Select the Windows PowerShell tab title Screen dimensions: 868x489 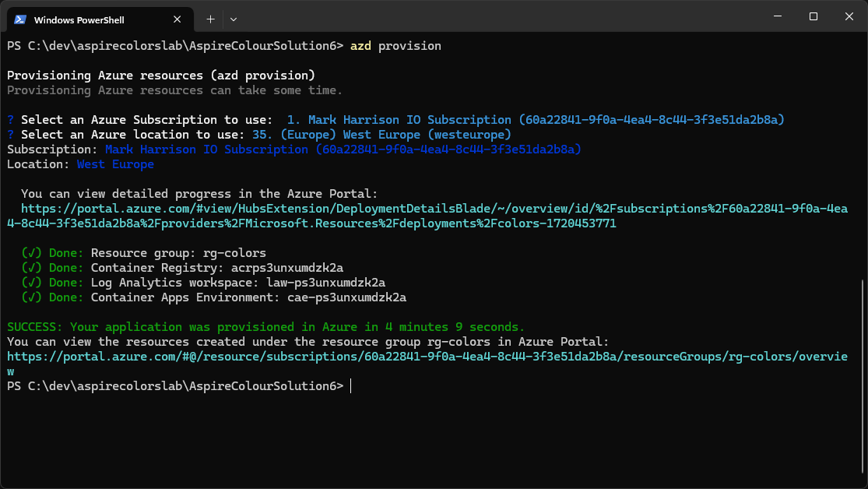(x=79, y=19)
